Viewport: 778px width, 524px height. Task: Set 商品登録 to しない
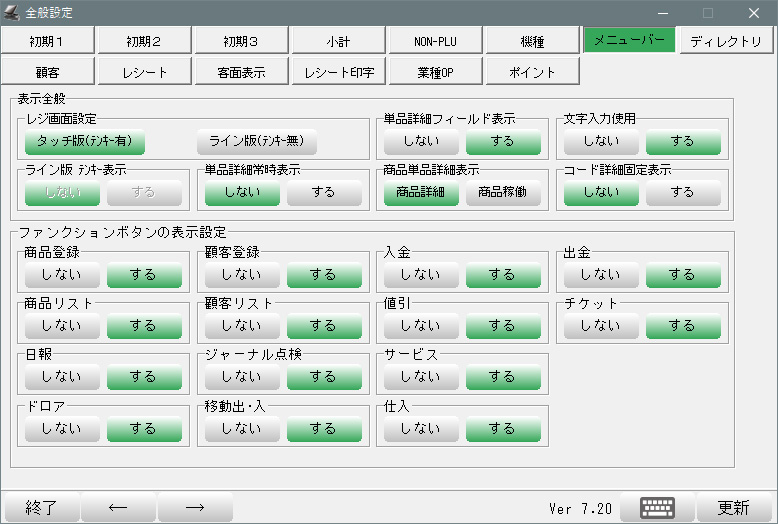pyautogui.click(x=62, y=274)
